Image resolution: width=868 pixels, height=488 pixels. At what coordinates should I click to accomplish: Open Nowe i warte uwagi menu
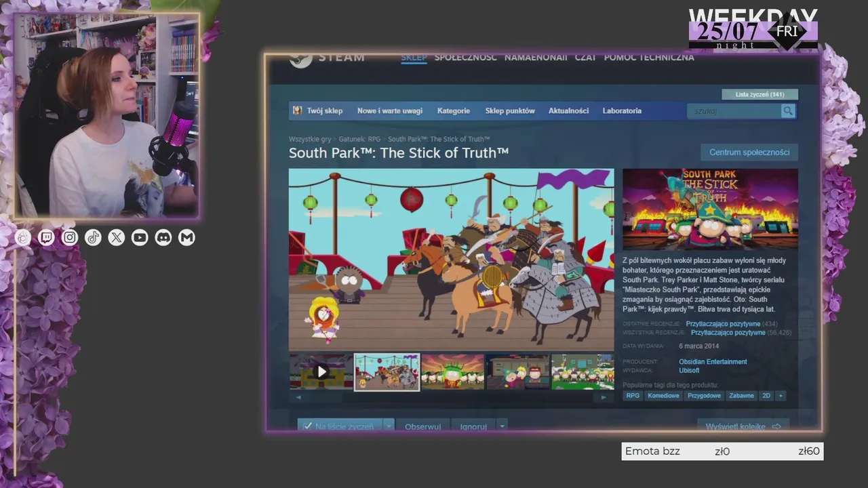click(390, 110)
